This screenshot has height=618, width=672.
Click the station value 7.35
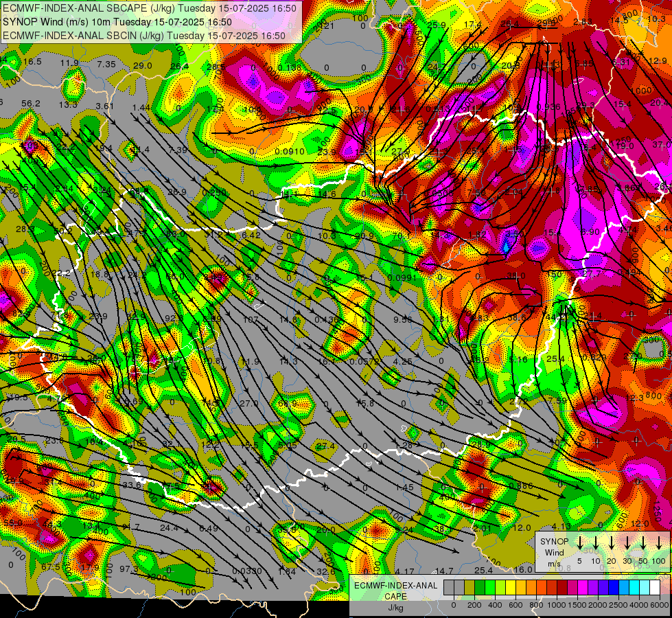point(106,65)
